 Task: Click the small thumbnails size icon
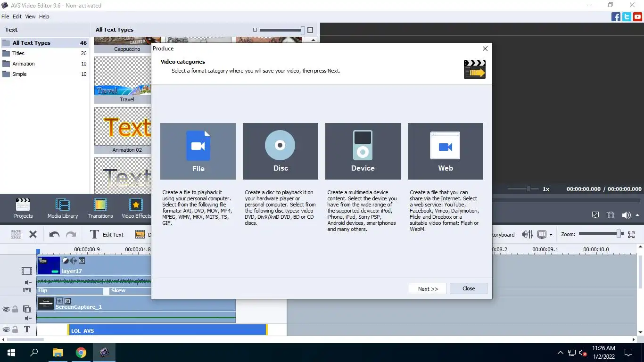pos(255,30)
